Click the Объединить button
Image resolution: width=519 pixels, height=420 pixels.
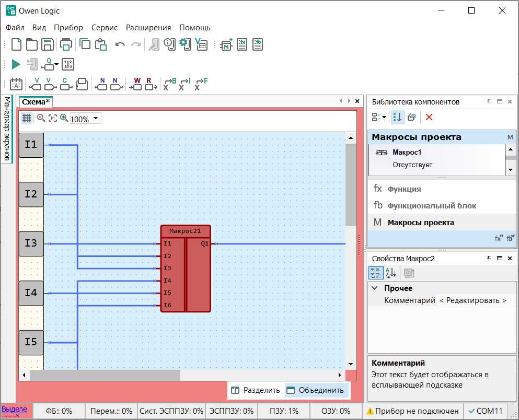(316, 390)
